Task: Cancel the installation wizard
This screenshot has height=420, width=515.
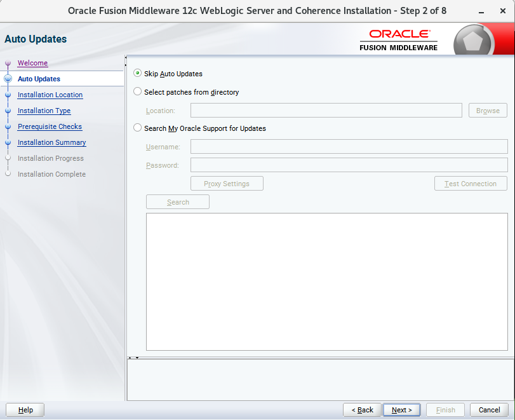Action: coord(489,410)
